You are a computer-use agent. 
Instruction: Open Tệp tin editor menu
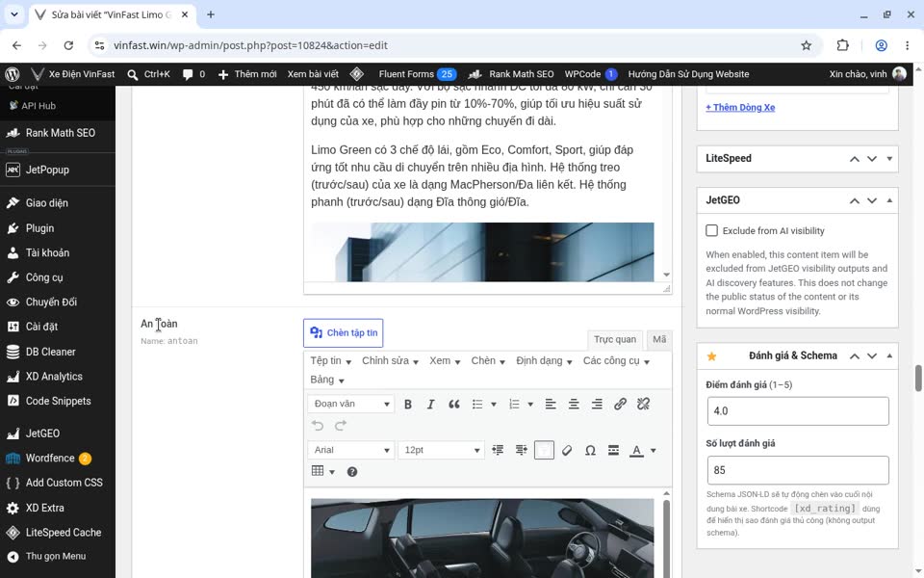coord(330,361)
